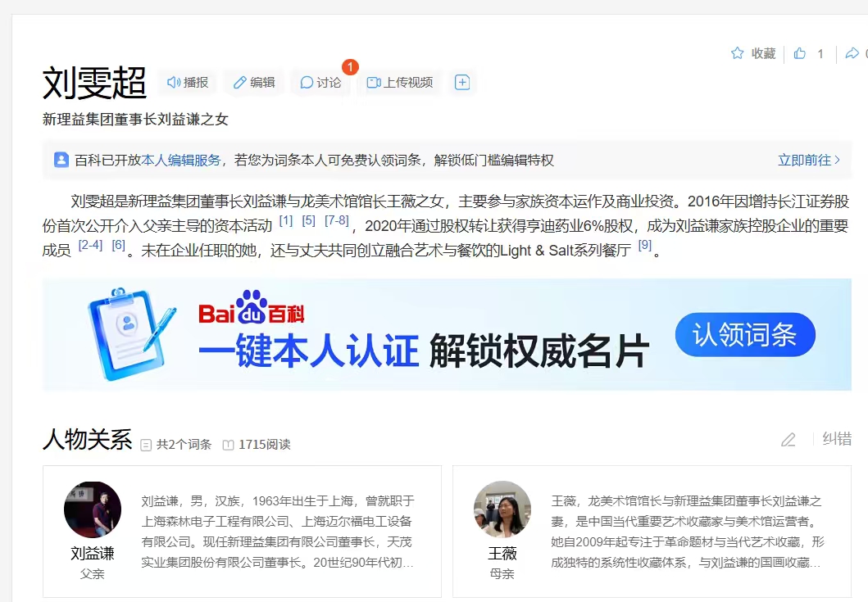Open 刘益谦 father profile thumbnail
Screen dimensions: 868x602
click(x=93, y=509)
